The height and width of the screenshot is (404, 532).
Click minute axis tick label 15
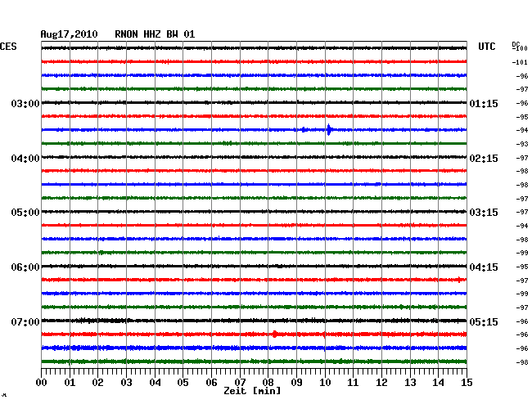coord(467,383)
